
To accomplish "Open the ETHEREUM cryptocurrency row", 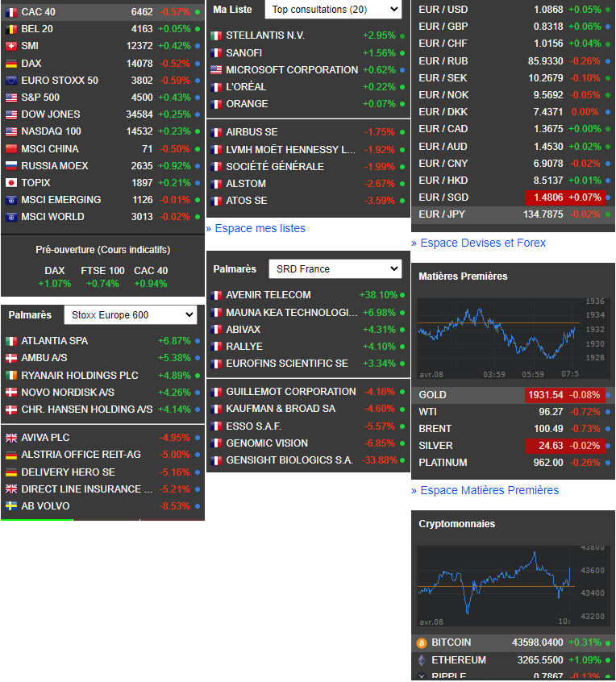I will tap(514, 660).
